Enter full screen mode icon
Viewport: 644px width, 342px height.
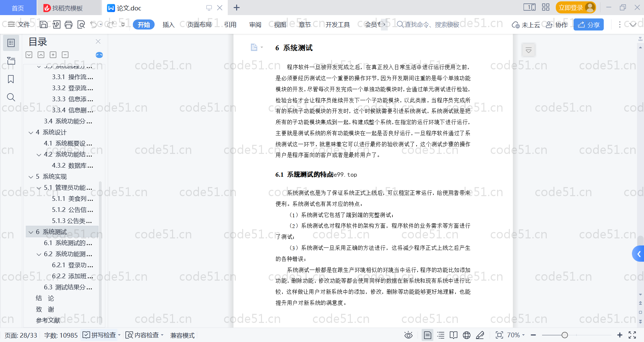pyautogui.click(x=632, y=335)
